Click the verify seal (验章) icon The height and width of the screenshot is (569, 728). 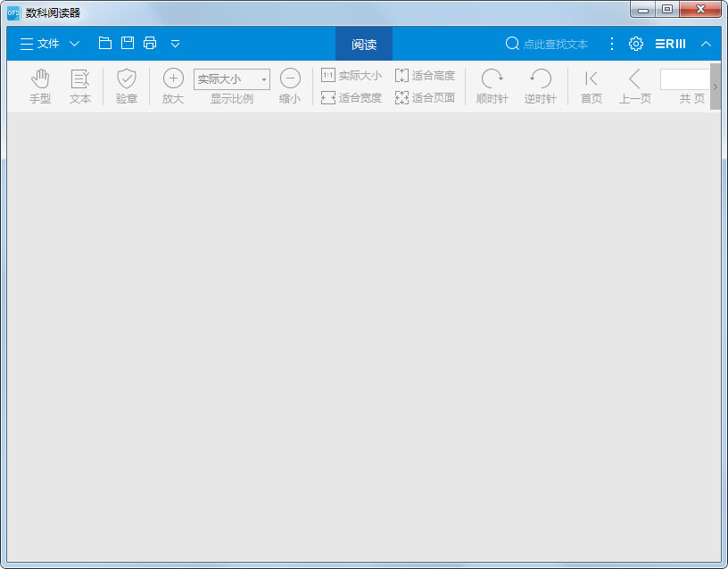127,87
